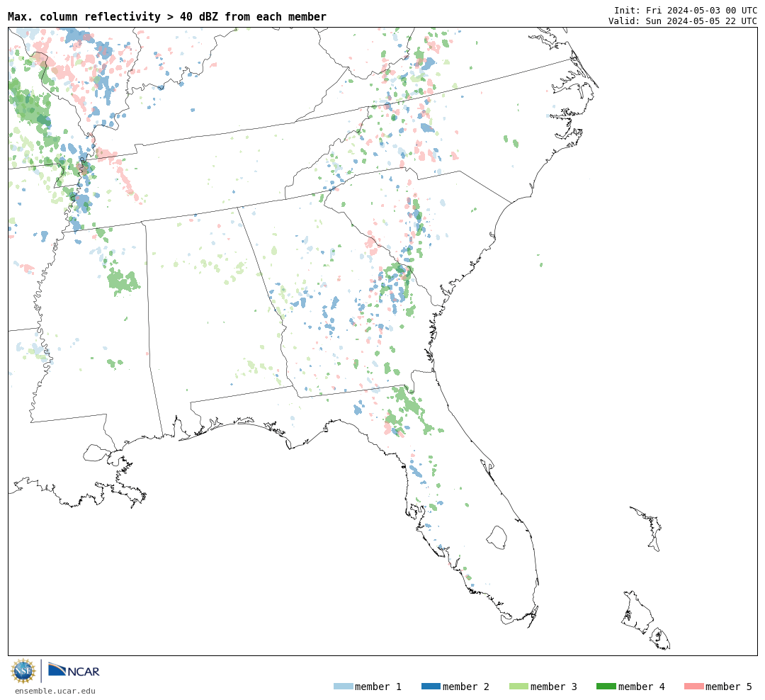Click the 'Init: Fri 2024-05-03 00 UTC' text

(686, 10)
